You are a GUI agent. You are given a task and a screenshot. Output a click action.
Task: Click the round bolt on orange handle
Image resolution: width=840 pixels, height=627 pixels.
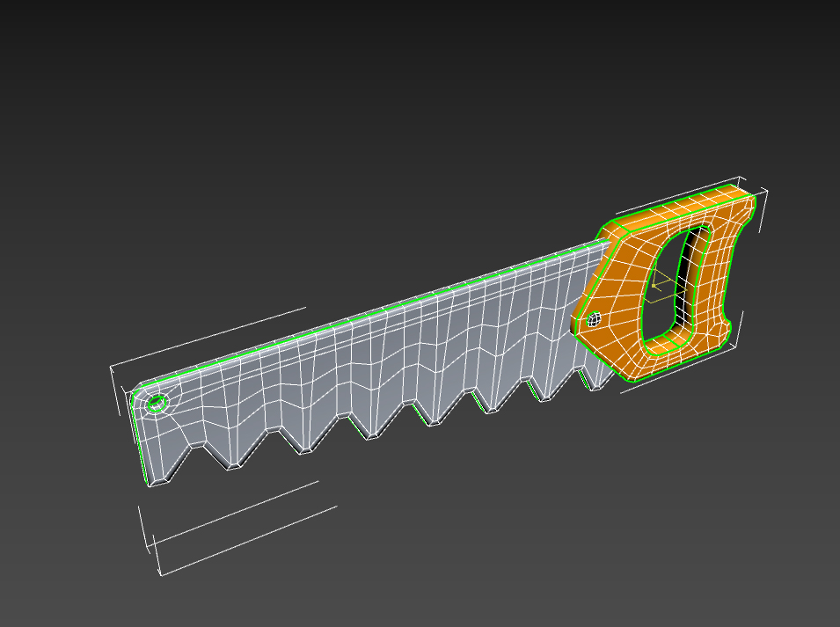(594, 320)
